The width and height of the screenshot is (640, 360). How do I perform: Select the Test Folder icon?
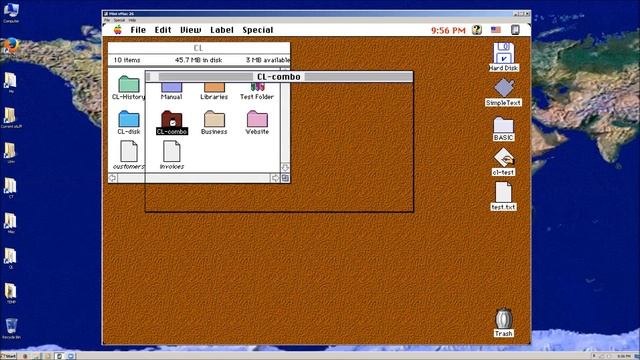[x=257, y=88]
